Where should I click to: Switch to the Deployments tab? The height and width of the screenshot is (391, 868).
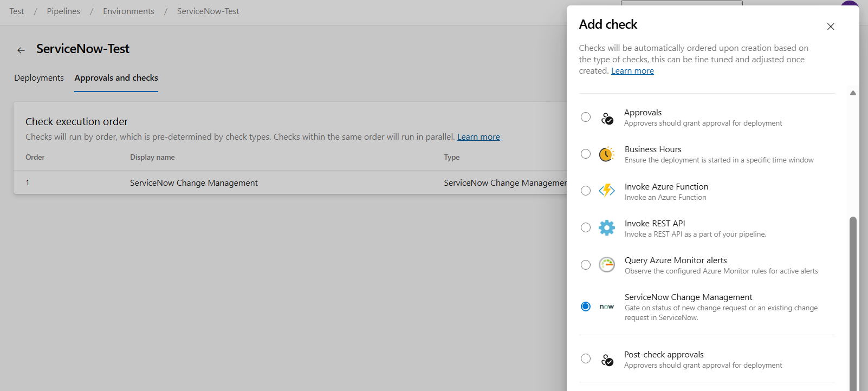point(39,78)
